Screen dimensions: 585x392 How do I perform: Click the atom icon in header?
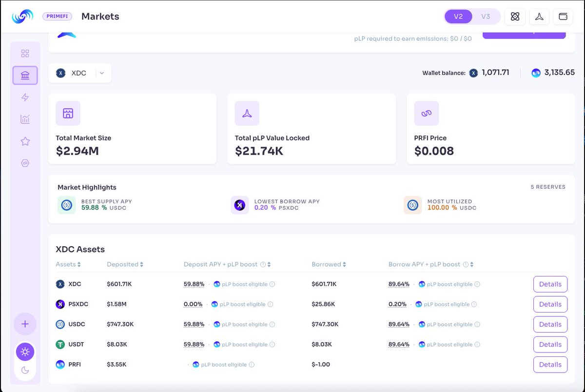(515, 17)
